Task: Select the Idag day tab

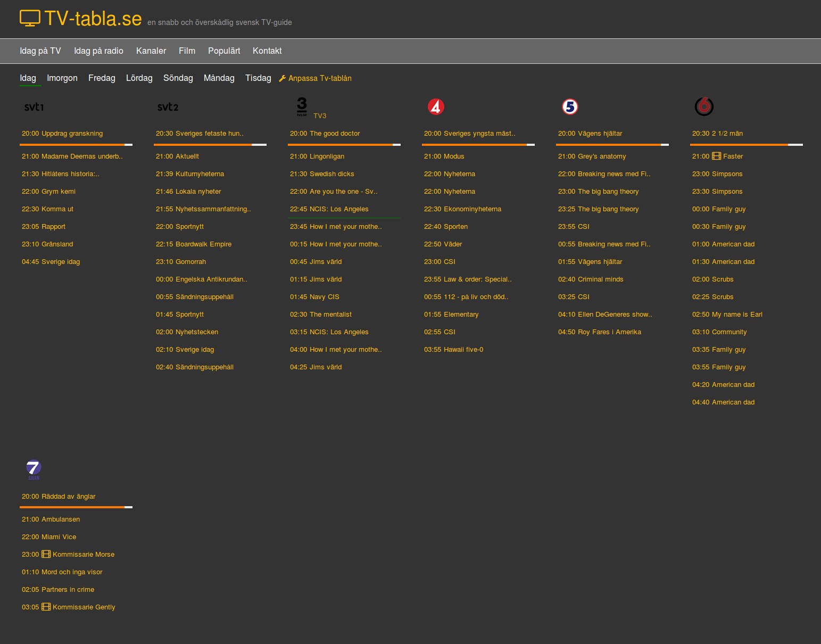Action: click(28, 78)
